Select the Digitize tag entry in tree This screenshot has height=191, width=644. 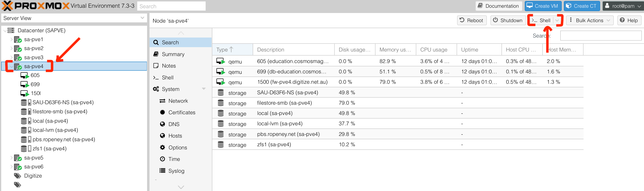coord(33,176)
